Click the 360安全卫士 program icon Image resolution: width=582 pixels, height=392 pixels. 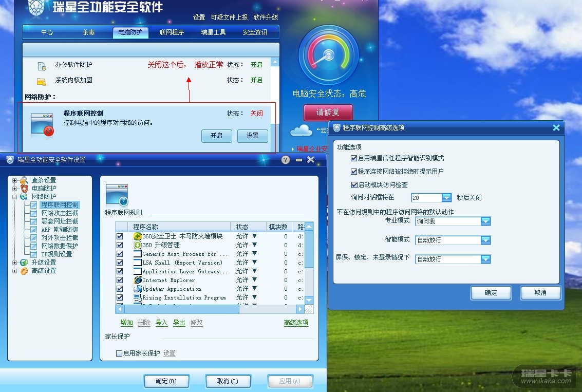(137, 236)
